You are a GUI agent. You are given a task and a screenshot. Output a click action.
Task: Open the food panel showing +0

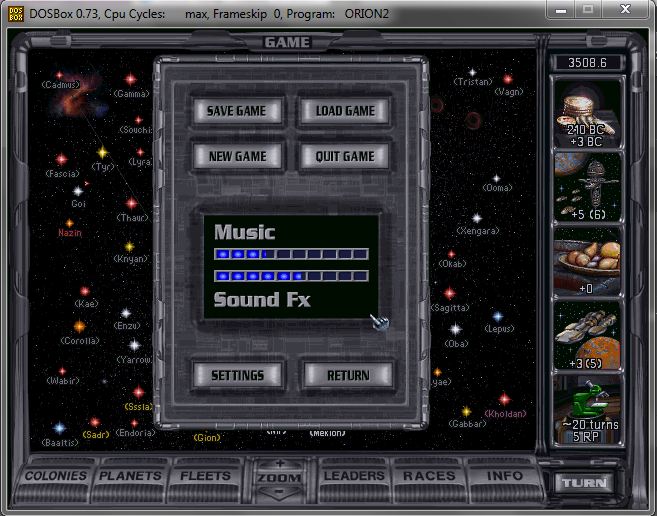588,262
